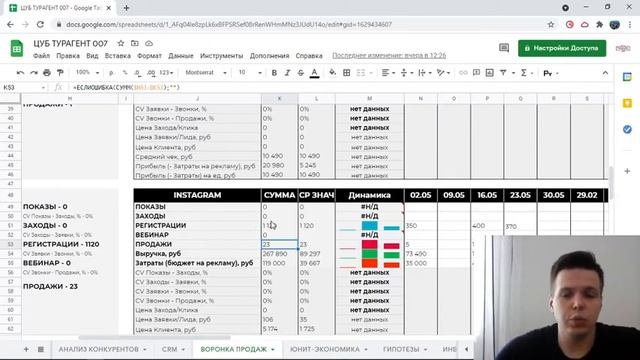Open the Формат menu
The image size is (640, 360).
(x=149, y=56)
